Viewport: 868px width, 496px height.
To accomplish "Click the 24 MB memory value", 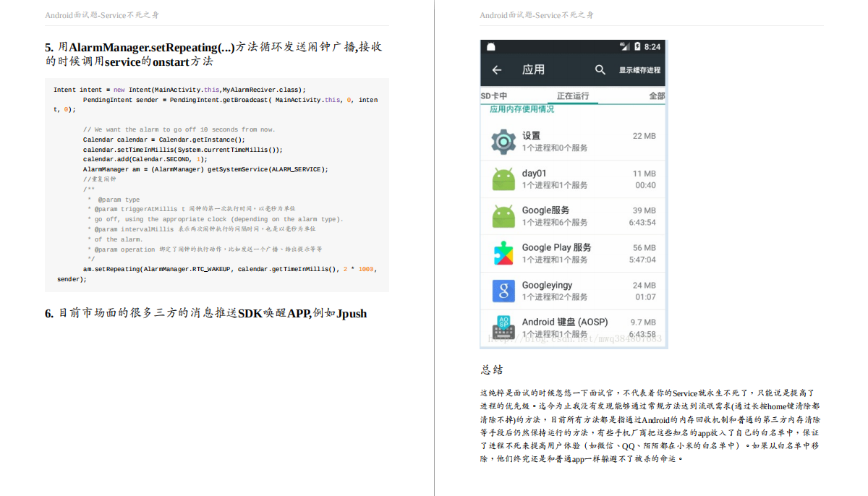I will 644,286.
